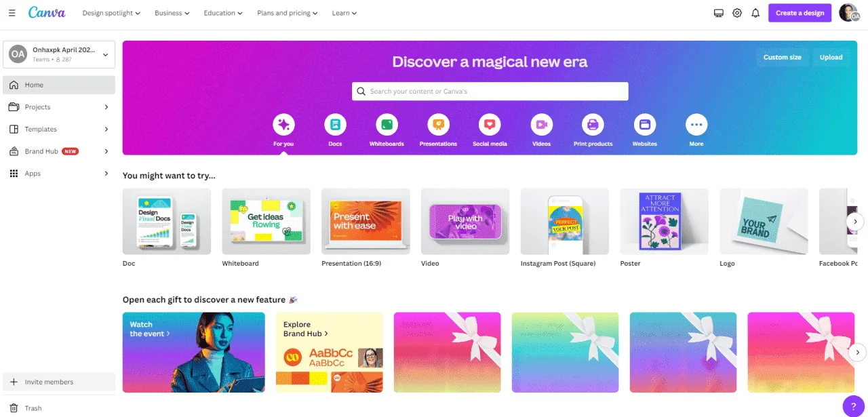The height and width of the screenshot is (417, 868).
Task: Open the More categories icon
Action: (x=696, y=125)
